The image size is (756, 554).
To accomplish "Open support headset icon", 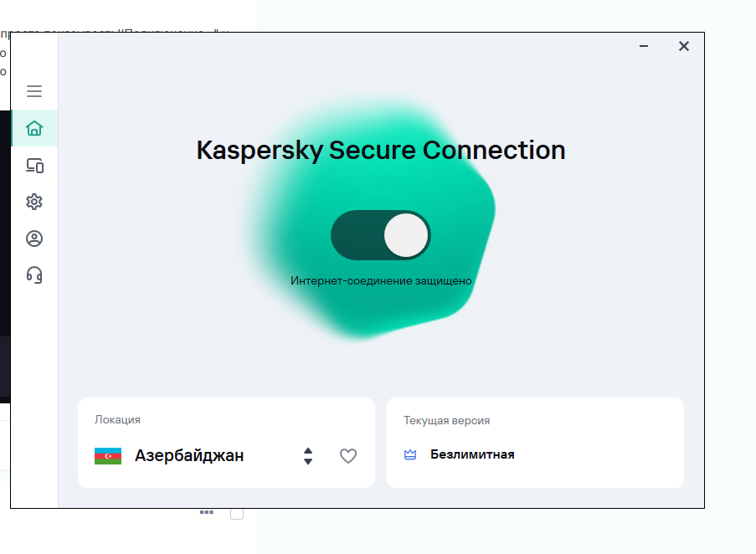I will click(34, 275).
